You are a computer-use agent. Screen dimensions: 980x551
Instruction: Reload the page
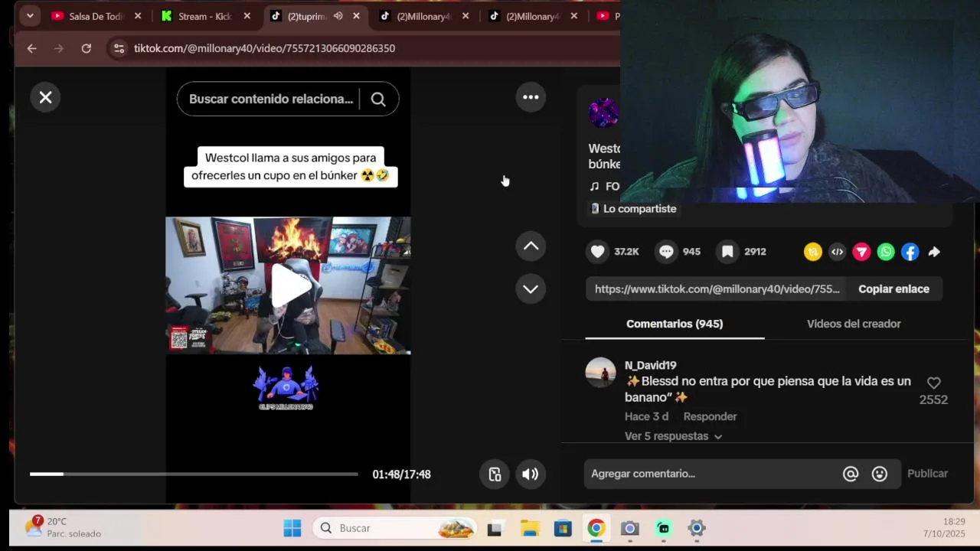87,48
